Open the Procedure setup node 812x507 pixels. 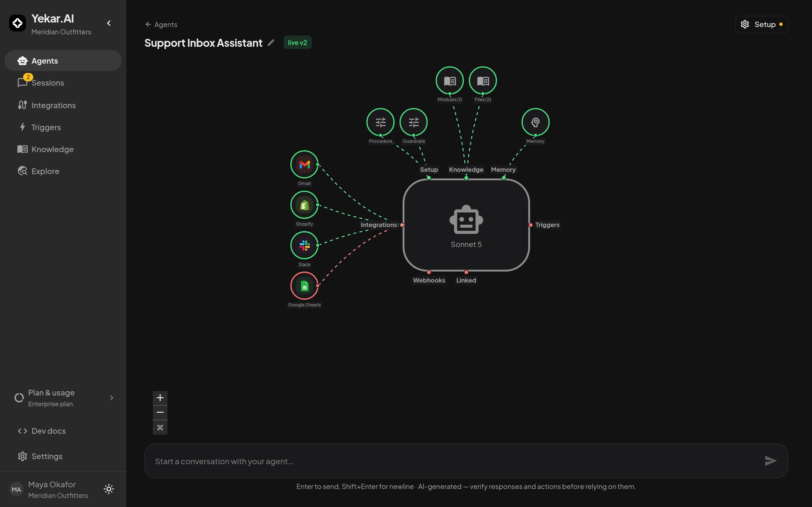tap(381, 122)
